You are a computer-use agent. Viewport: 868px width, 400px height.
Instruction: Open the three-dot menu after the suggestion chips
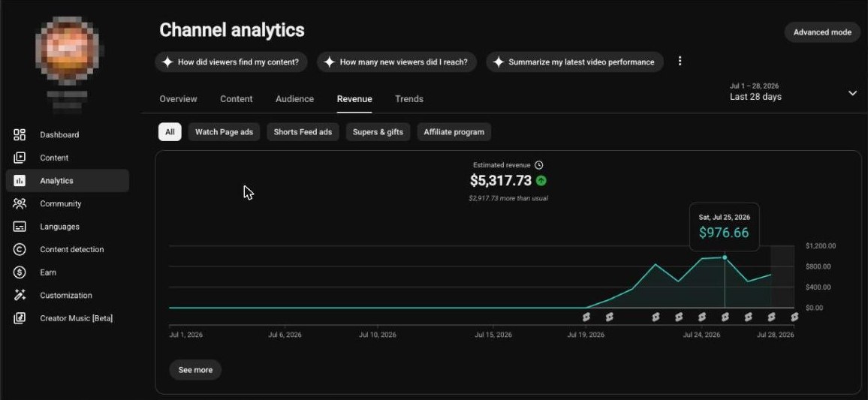point(680,62)
